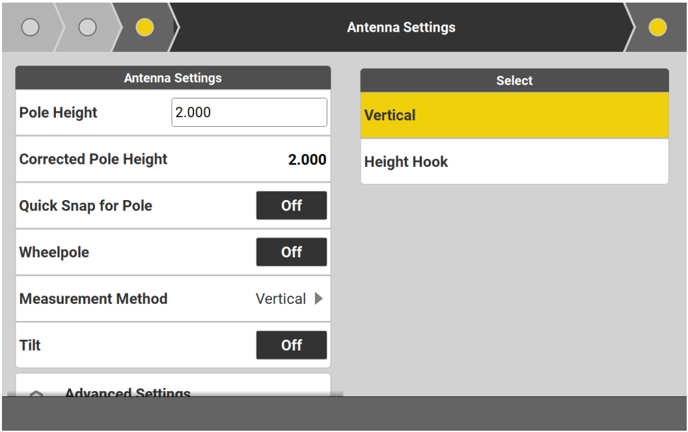
Task: Click the chevron icon beside Advanced Settings
Action: coord(37,394)
